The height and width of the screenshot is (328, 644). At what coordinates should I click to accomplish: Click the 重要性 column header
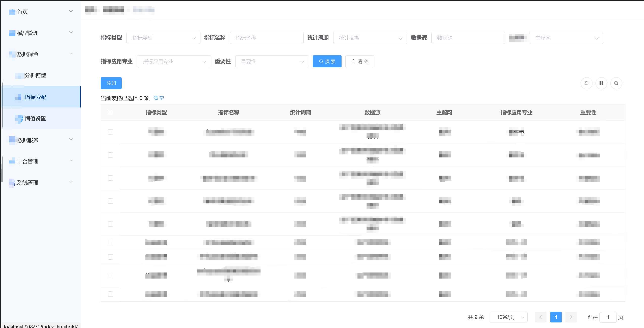(588, 113)
